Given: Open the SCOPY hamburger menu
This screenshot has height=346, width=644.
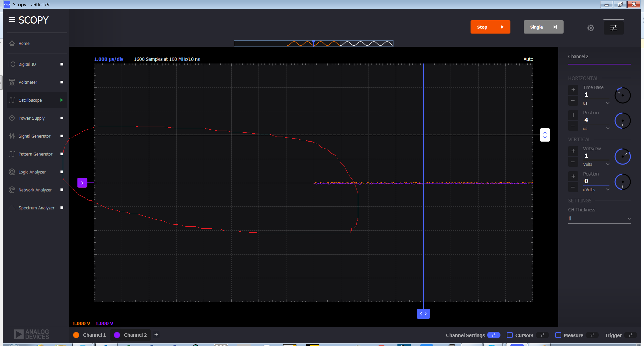Looking at the screenshot, I should [12, 20].
